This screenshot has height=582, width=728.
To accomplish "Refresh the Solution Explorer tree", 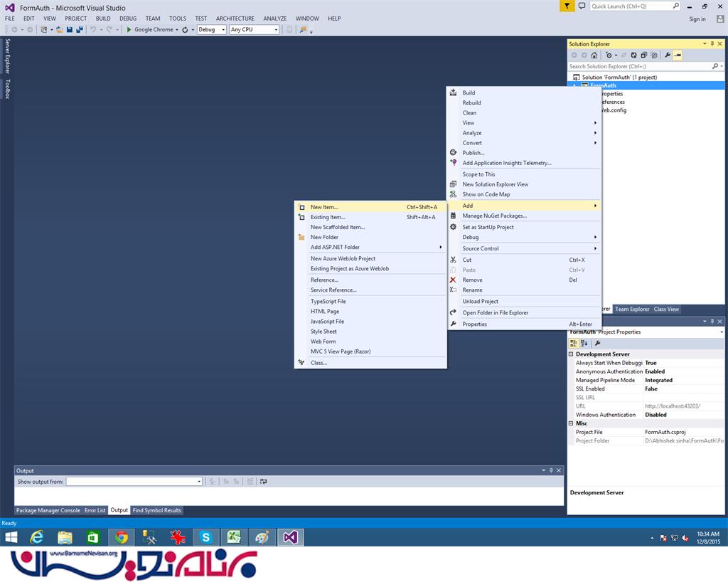I will 633,55.
